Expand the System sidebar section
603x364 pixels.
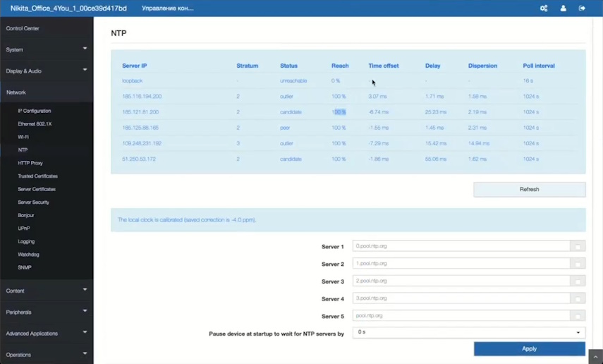pos(47,49)
